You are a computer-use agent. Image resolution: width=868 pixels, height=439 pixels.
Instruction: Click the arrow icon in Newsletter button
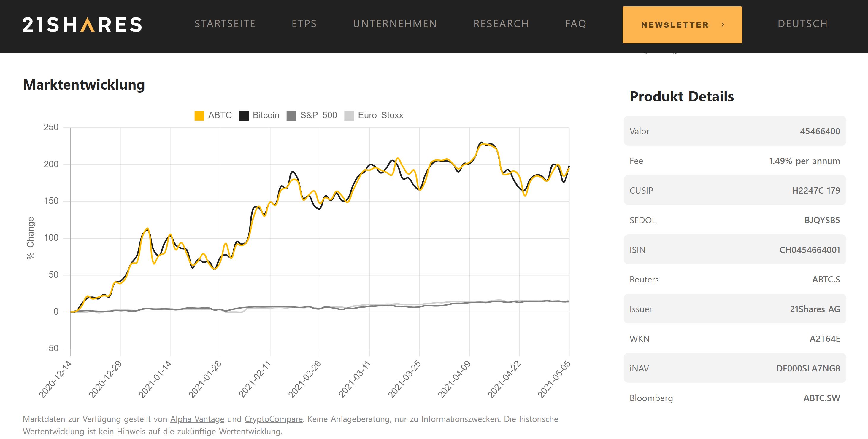tap(722, 25)
